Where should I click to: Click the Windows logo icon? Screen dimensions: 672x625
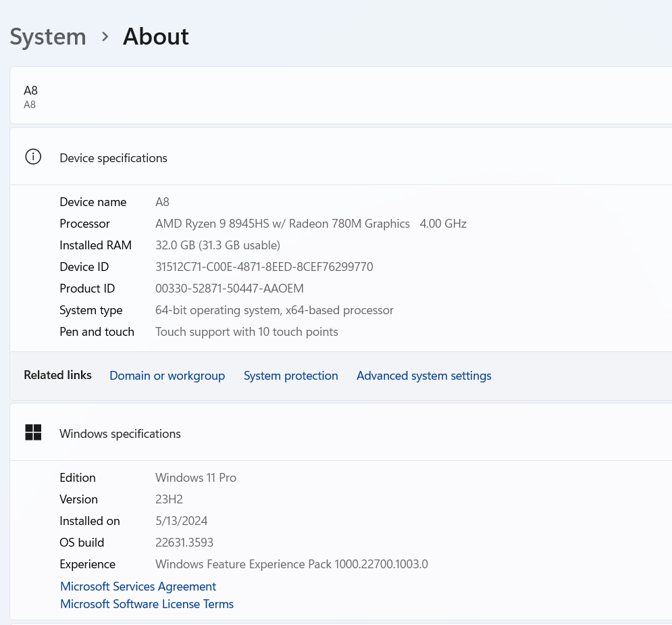(33, 432)
